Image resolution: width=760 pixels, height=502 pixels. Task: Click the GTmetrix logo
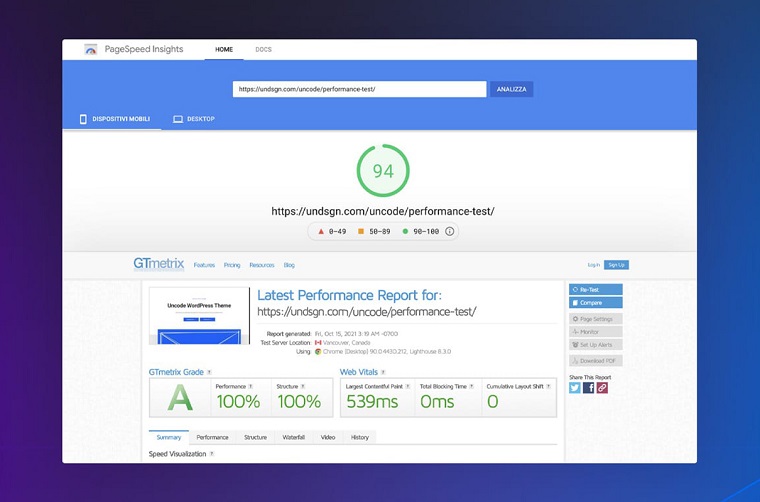click(x=158, y=264)
